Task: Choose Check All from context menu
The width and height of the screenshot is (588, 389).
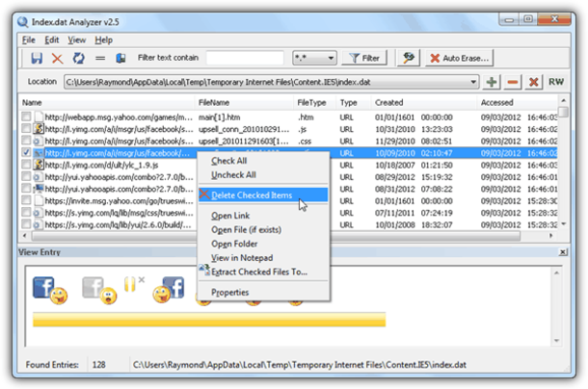Action: tap(263, 161)
